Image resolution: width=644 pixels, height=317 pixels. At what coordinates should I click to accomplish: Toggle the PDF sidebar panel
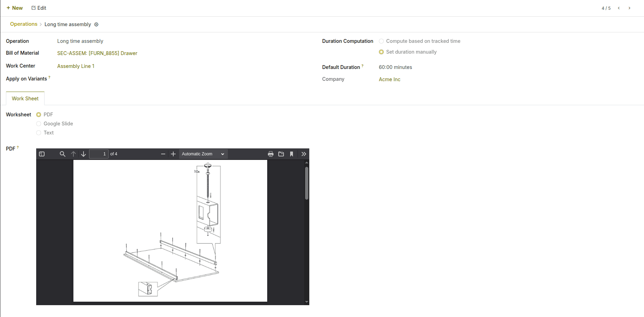click(41, 154)
